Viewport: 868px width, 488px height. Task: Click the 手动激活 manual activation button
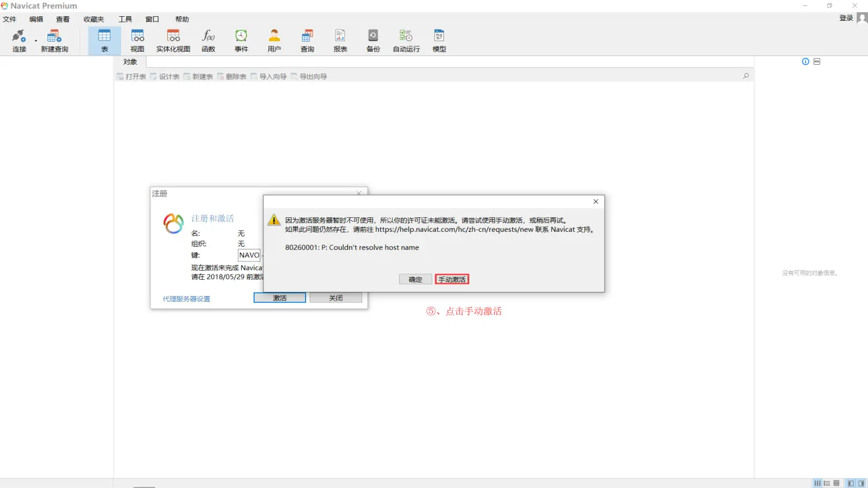point(452,279)
